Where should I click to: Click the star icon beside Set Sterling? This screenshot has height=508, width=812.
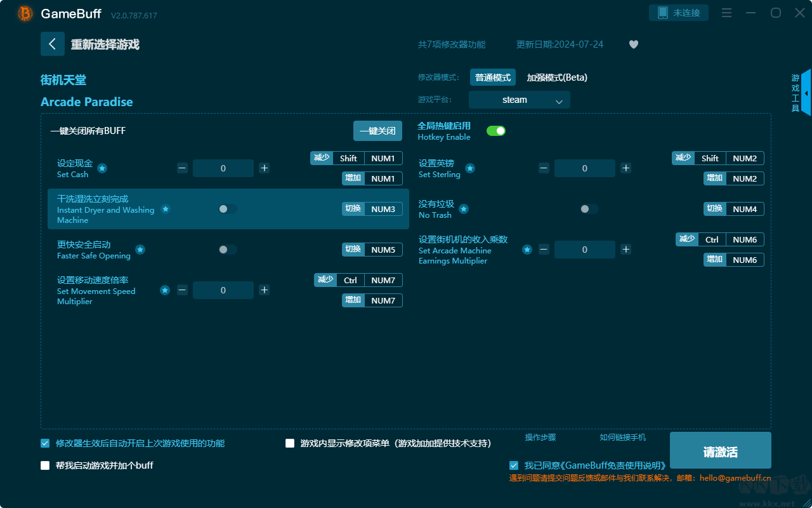click(470, 168)
